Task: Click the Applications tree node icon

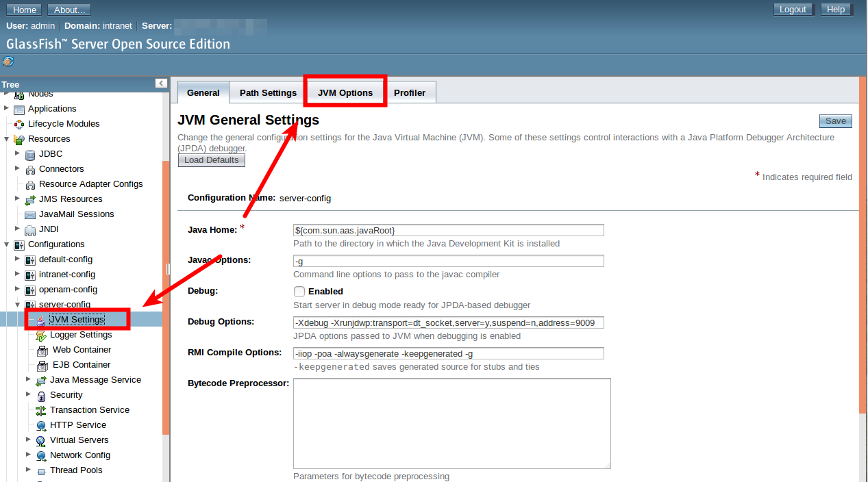Action: [19, 109]
